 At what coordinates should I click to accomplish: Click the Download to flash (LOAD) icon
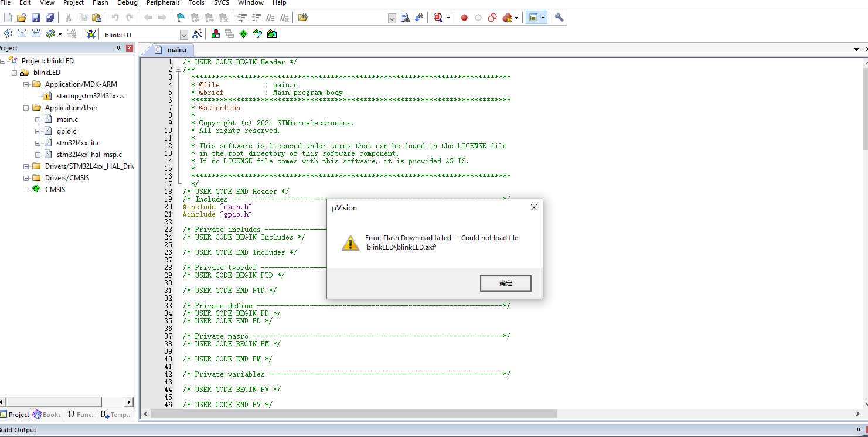pyautogui.click(x=91, y=35)
